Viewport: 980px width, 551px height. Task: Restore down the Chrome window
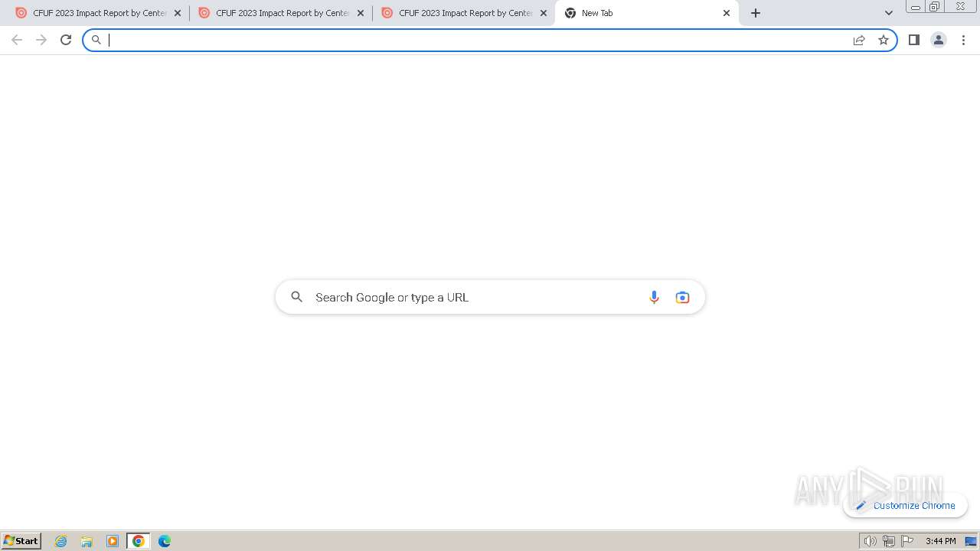[x=935, y=7]
